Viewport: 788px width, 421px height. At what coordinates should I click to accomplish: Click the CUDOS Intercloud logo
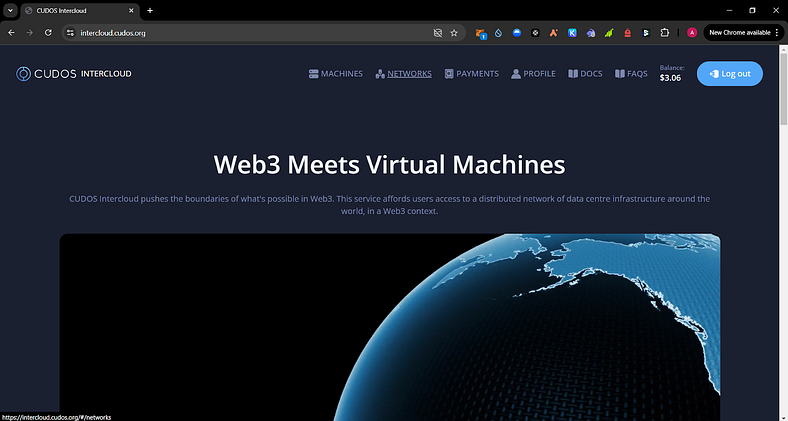point(73,74)
